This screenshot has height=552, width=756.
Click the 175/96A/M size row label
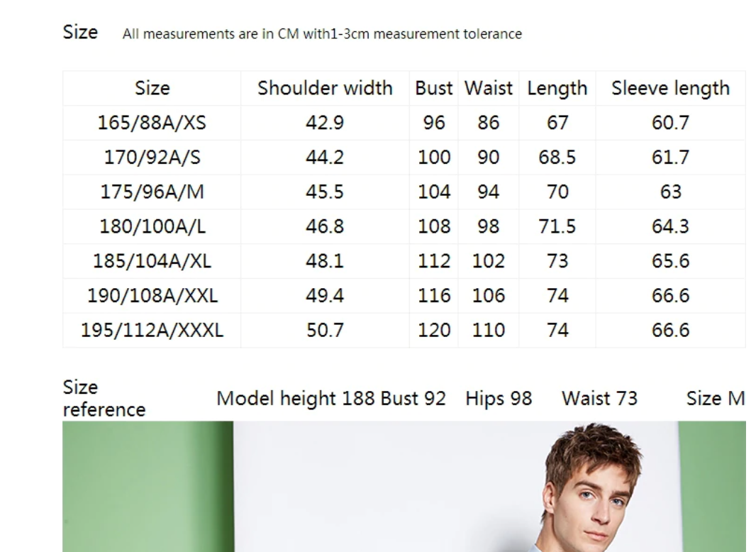click(152, 192)
